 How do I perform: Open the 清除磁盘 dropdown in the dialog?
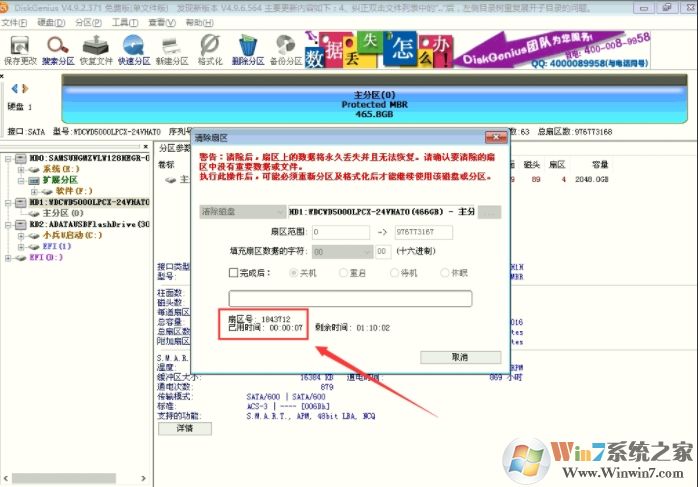point(242,212)
